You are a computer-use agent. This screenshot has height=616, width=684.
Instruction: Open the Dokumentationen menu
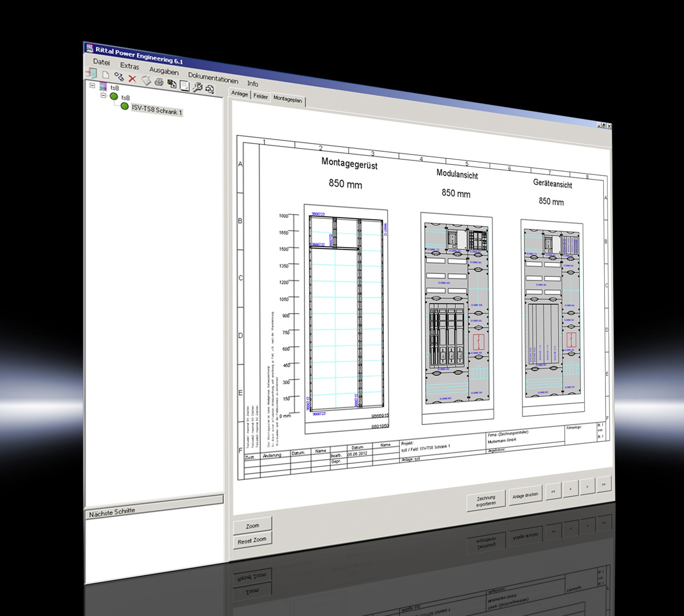tap(213, 78)
